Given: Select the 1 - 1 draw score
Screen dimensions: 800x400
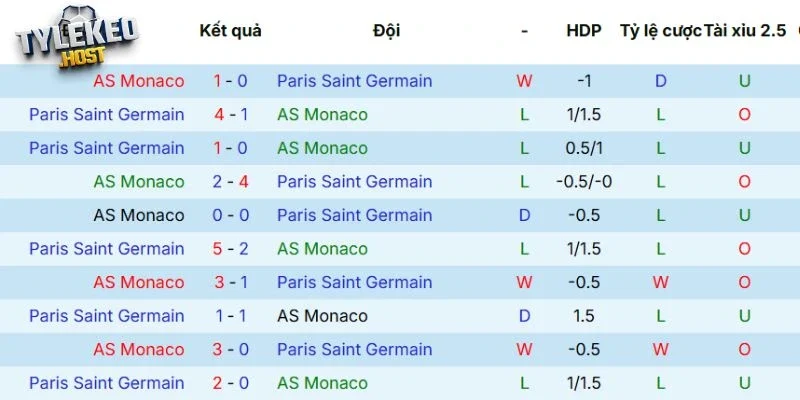Looking at the screenshot, I should [231, 316].
